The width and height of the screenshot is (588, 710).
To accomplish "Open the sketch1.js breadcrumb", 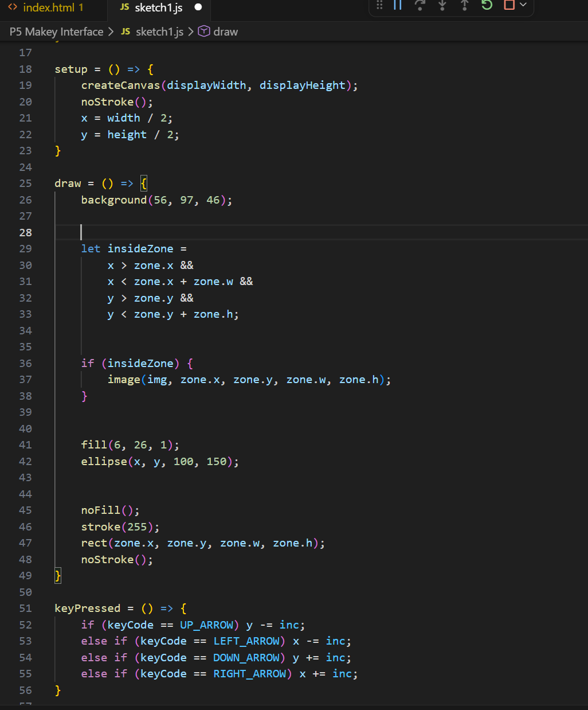I will point(159,32).
